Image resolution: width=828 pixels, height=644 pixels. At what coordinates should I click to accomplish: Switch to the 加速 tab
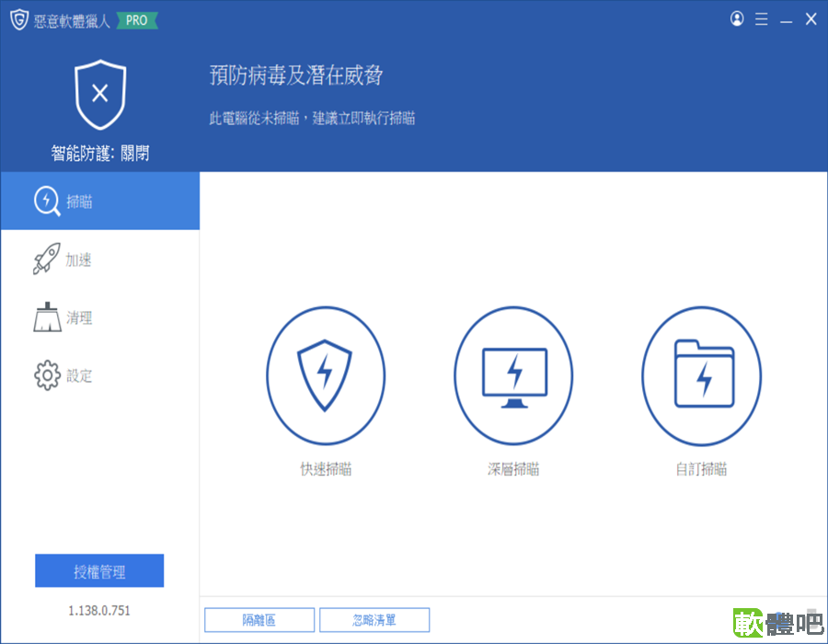click(100, 259)
